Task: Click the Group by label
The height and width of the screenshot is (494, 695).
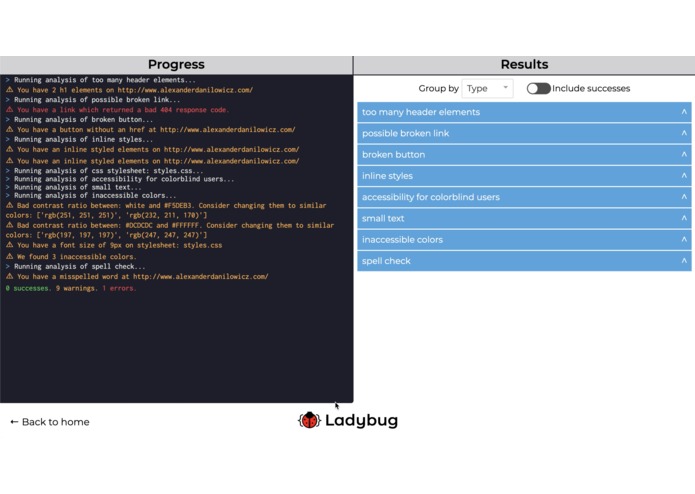Action: coord(438,89)
